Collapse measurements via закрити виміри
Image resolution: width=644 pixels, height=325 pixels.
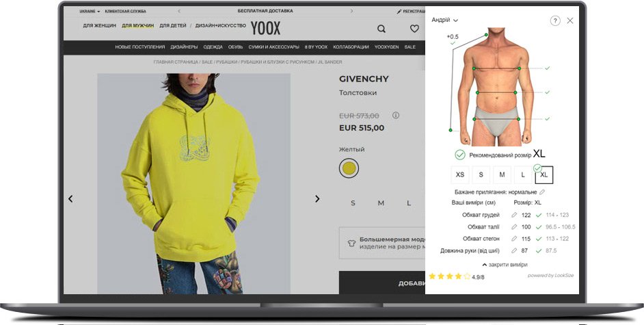point(505,265)
